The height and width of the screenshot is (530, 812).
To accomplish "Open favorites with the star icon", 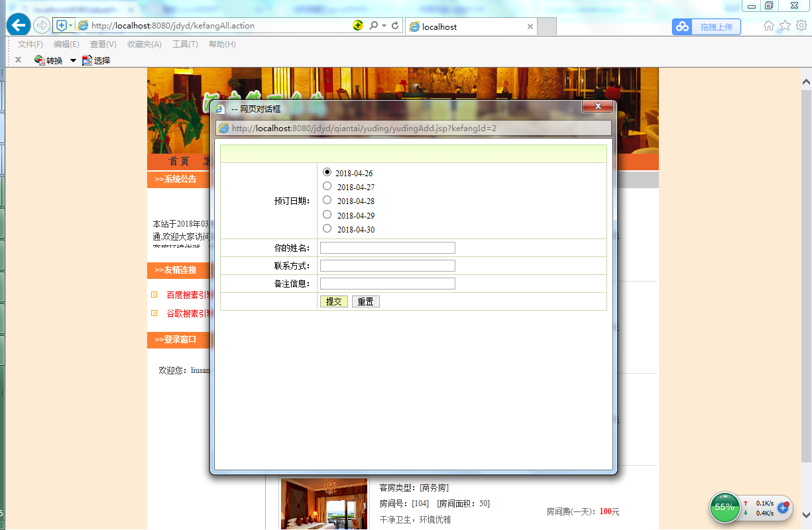I will pos(785,26).
